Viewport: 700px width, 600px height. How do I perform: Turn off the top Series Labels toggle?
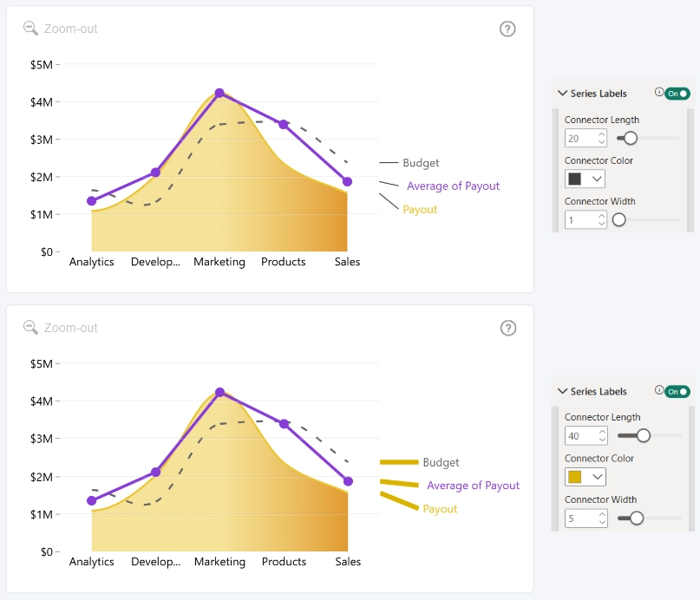point(677,94)
